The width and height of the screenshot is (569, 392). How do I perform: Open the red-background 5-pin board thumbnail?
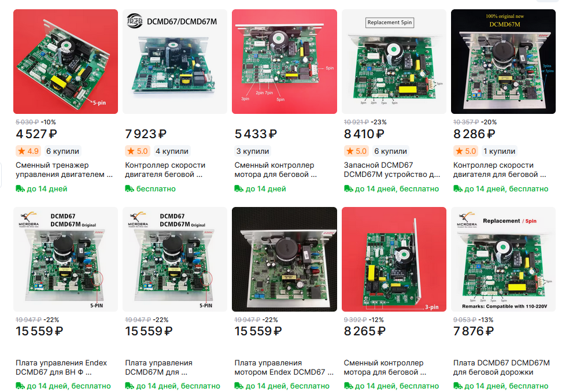pyautogui.click(x=66, y=62)
